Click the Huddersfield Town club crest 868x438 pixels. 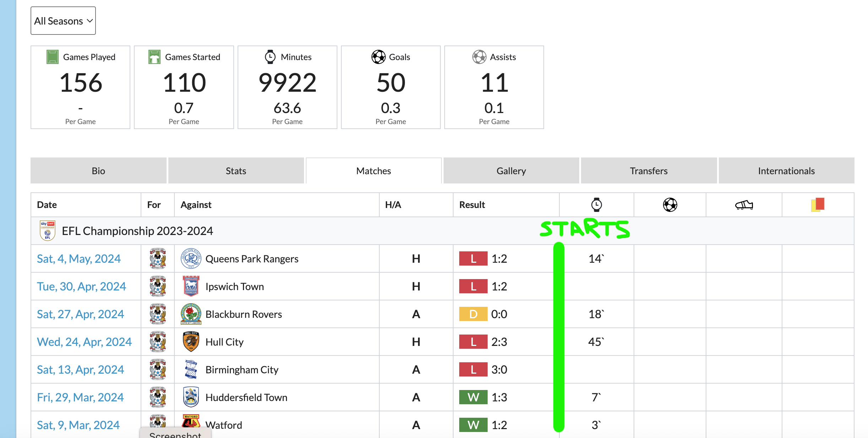point(191,397)
